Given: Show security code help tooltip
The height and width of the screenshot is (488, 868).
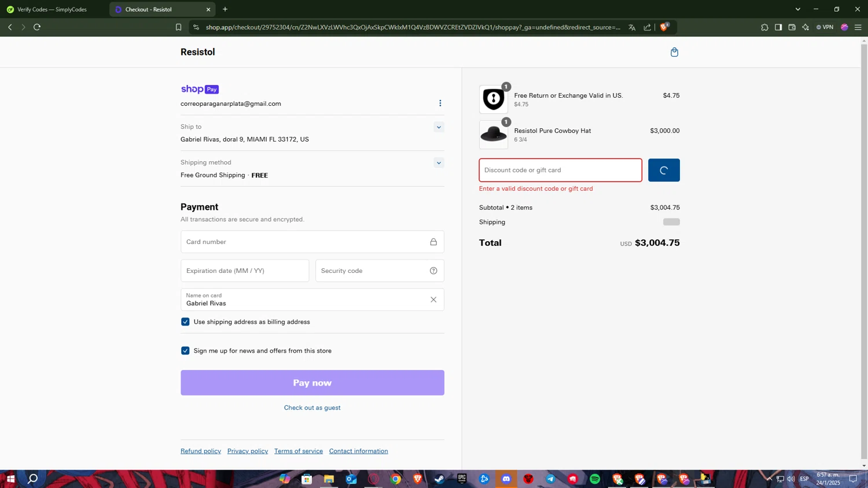Looking at the screenshot, I should [x=433, y=271].
